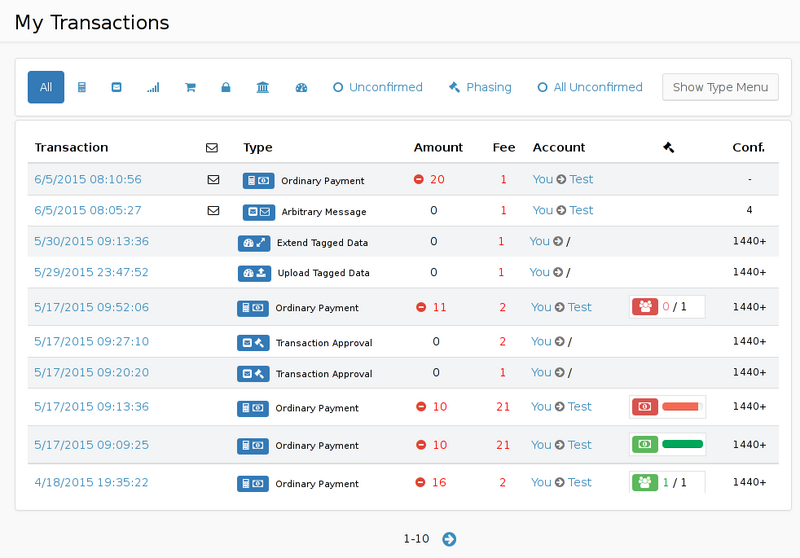Click the Show Type Menu button
800x558 pixels.
tap(720, 87)
